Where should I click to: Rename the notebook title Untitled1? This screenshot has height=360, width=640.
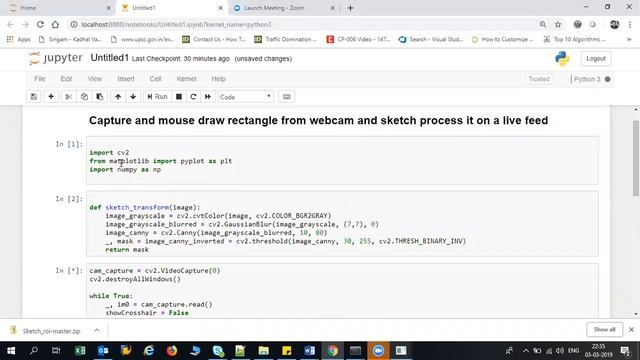click(x=109, y=58)
